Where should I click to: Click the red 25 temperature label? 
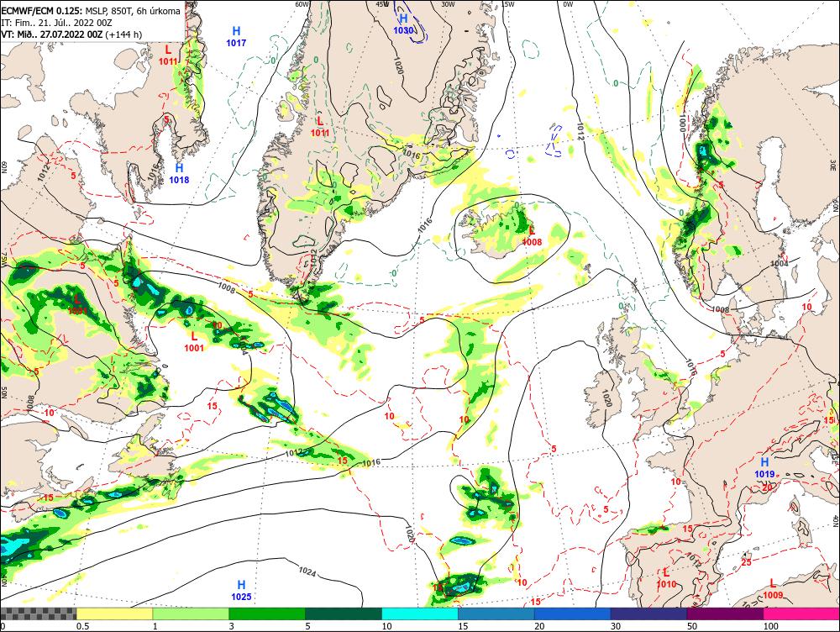[746, 561]
